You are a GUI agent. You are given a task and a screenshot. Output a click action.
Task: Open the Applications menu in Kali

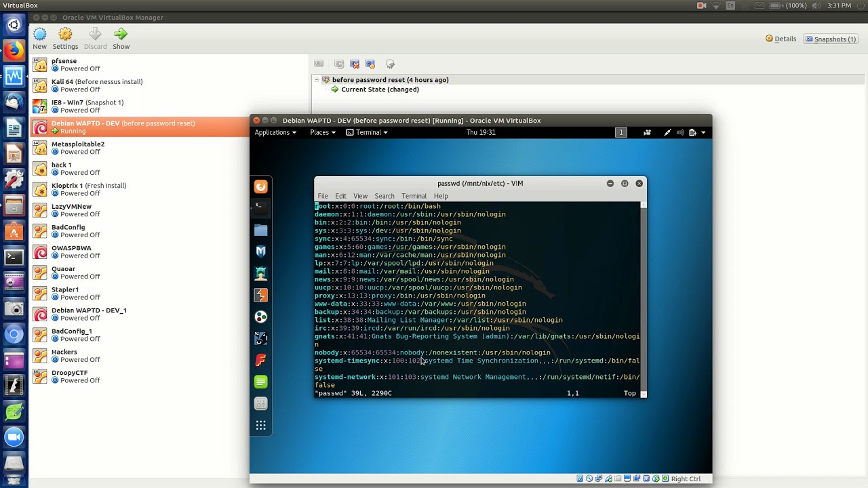pyautogui.click(x=275, y=132)
